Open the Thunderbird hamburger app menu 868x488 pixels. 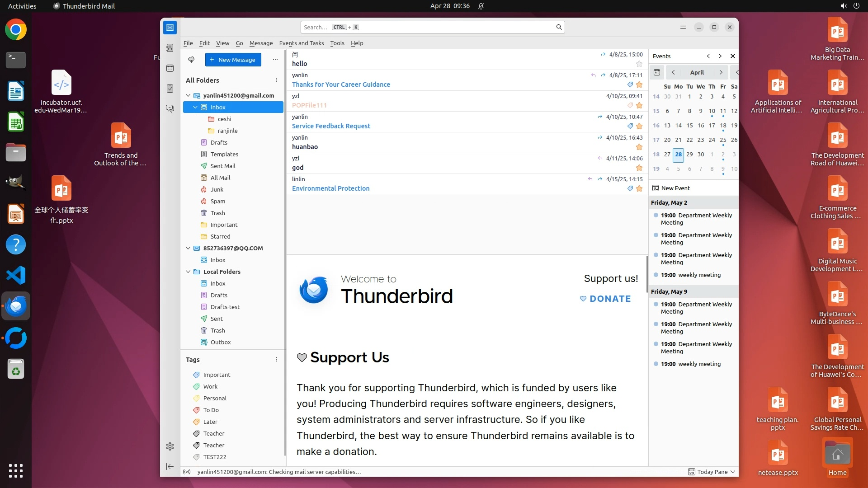click(683, 27)
